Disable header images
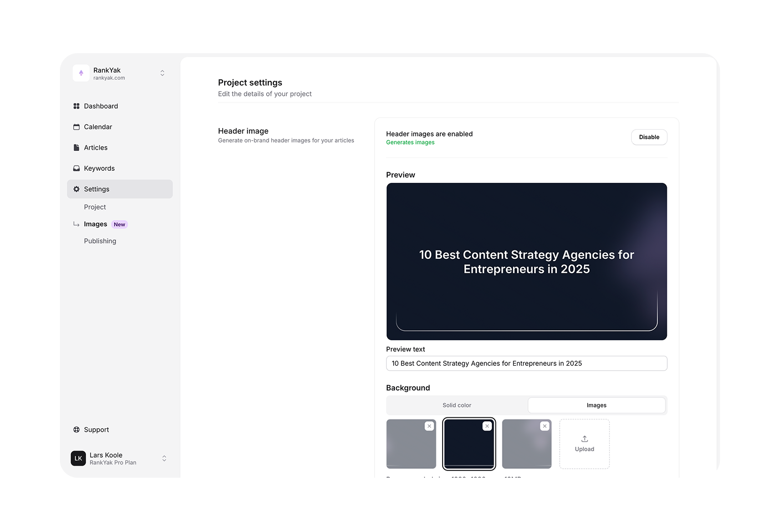The height and width of the screenshot is (532, 781). [x=649, y=137]
